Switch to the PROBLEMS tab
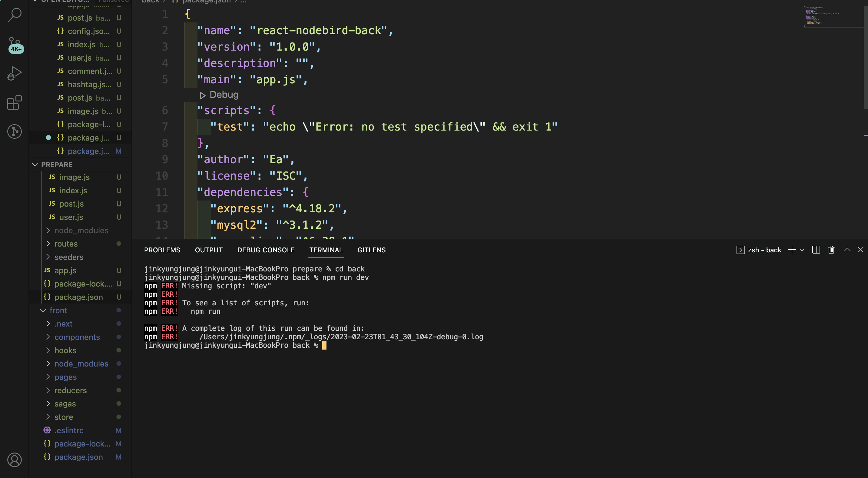868x478 pixels. tap(162, 250)
